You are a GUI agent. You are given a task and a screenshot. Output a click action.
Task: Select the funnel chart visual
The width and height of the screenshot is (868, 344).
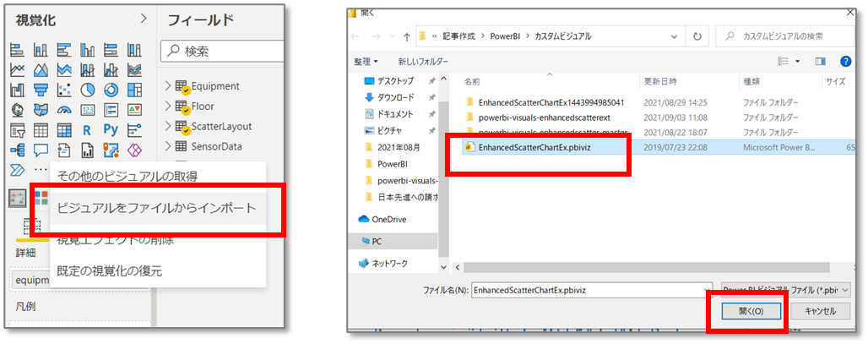41,90
